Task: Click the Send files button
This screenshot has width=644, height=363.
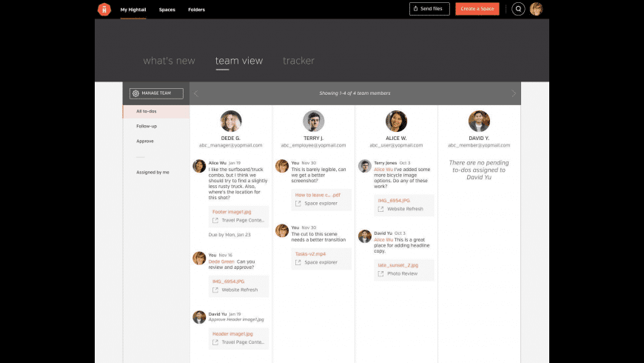Action: click(x=429, y=9)
